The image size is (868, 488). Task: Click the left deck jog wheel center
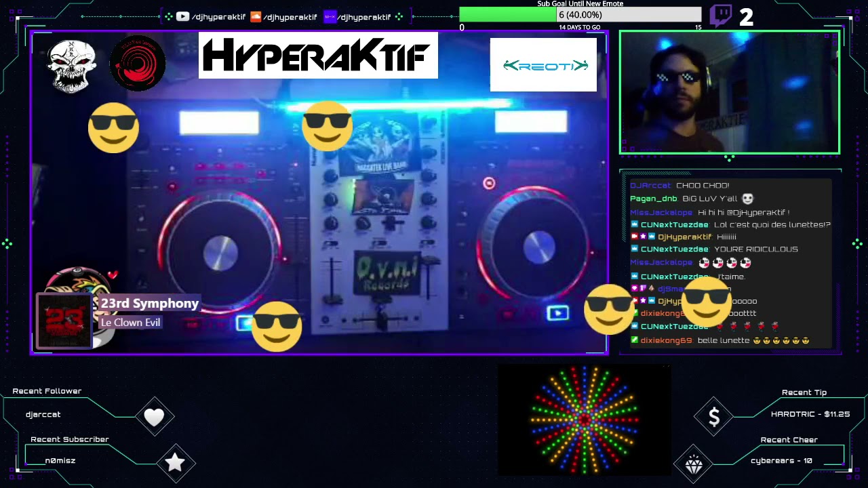[x=220, y=251]
